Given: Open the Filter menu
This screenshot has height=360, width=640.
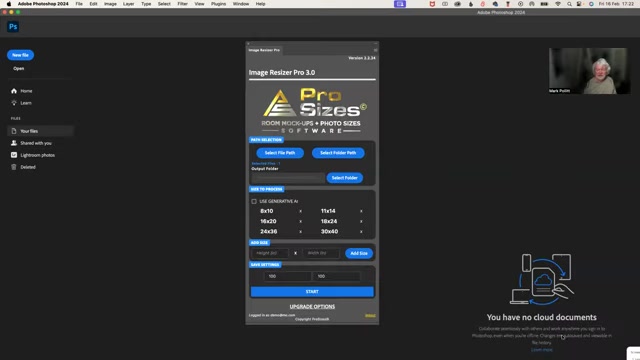Looking at the screenshot, I should coord(182,4).
